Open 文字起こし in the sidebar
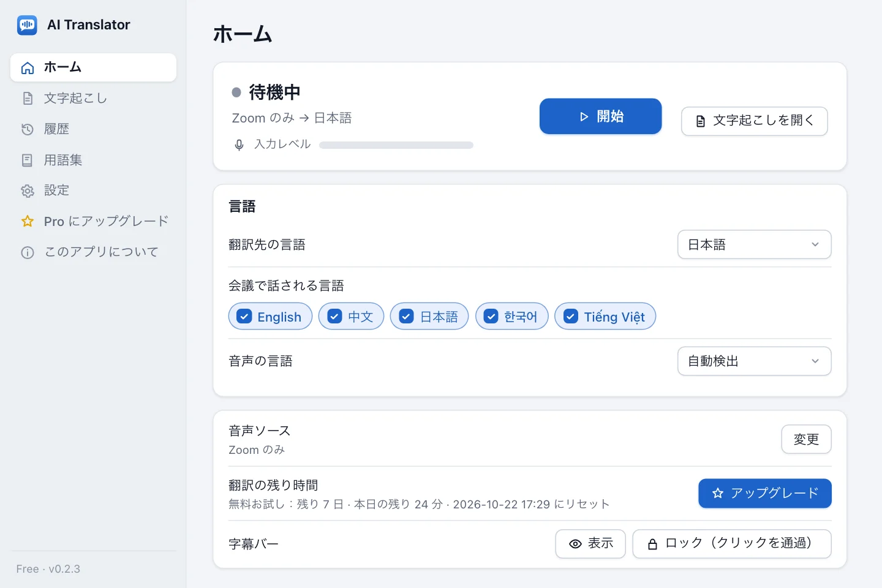This screenshot has height=588, width=882. tap(93, 99)
